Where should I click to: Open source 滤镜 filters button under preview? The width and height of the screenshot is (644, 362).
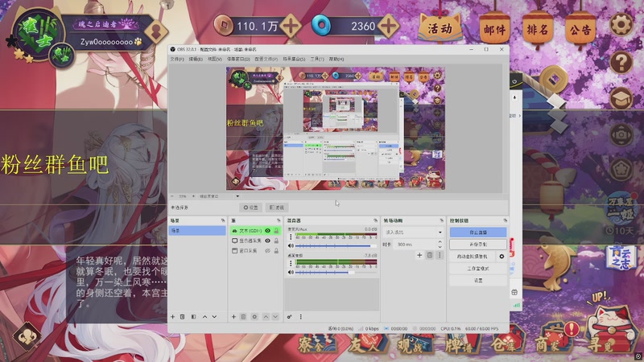pos(277,208)
